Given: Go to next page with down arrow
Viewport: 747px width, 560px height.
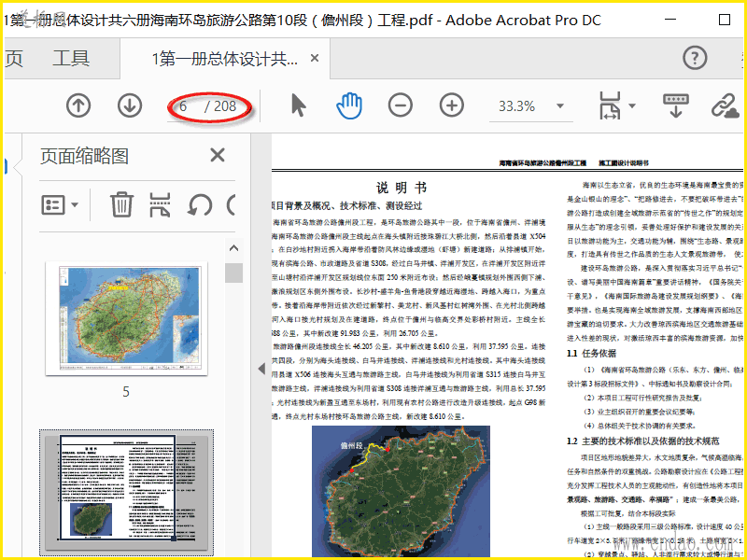Looking at the screenshot, I should click(x=130, y=105).
